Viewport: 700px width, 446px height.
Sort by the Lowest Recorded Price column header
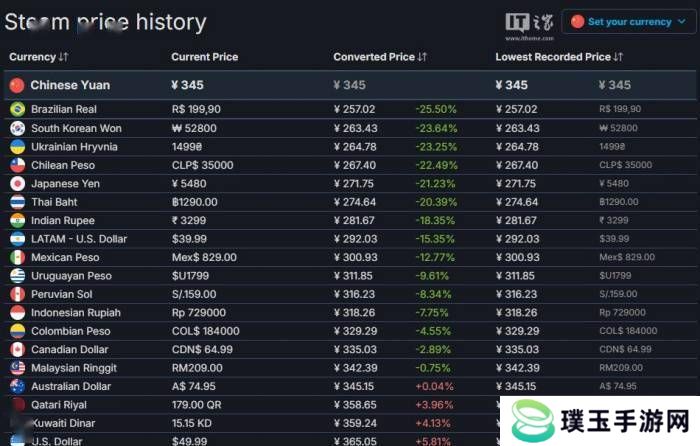tap(559, 57)
